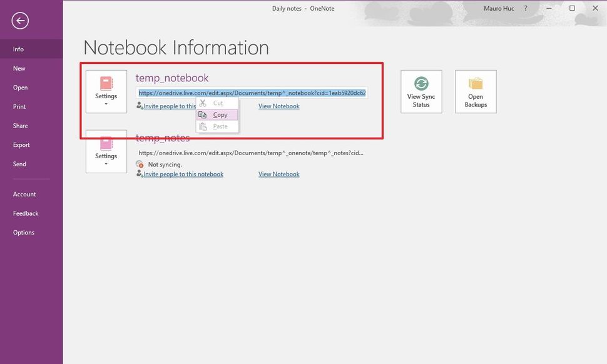
Task: Click the Not syncing error icon
Action: (x=140, y=164)
